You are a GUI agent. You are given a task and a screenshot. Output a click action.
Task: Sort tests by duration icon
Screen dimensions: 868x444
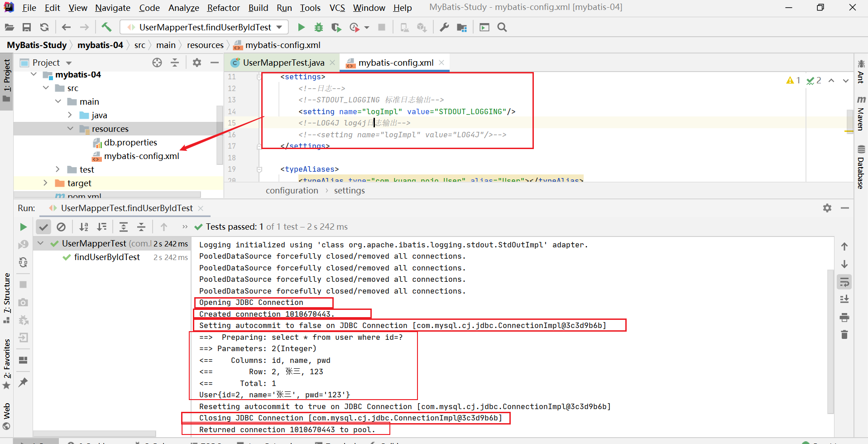coord(102,227)
